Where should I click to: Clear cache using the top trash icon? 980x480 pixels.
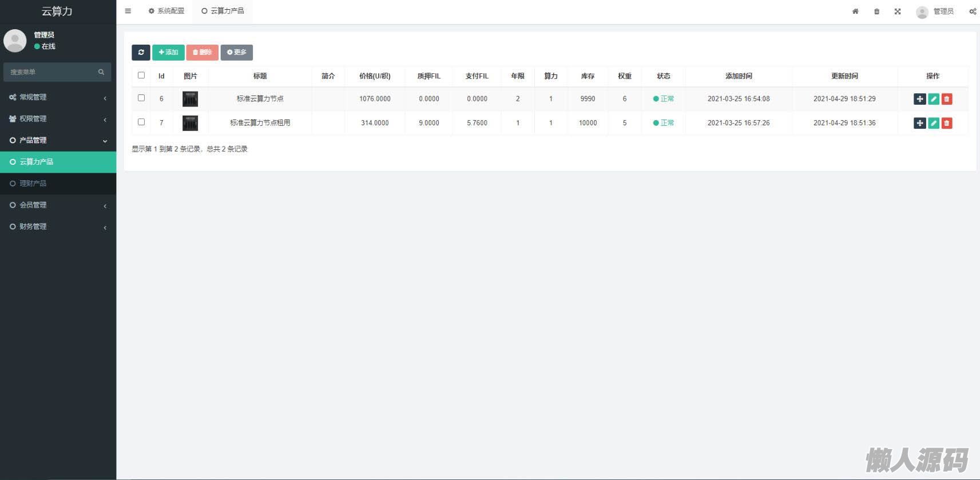876,11
